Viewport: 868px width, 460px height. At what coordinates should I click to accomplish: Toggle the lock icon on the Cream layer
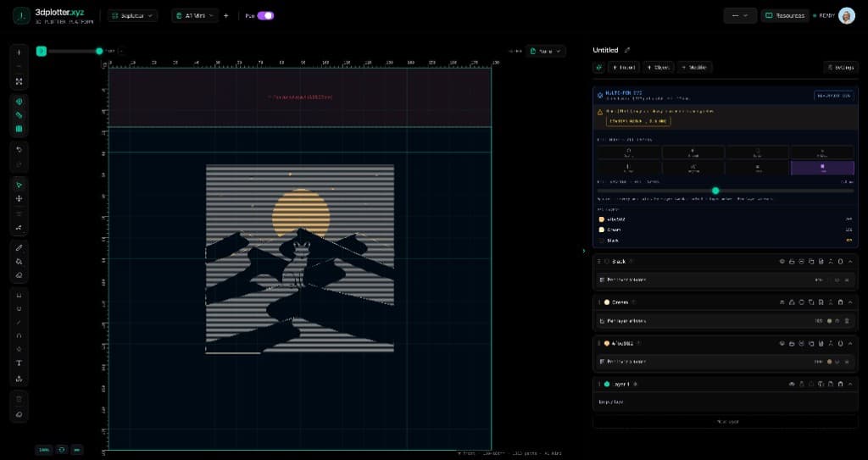(x=792, y=302)
